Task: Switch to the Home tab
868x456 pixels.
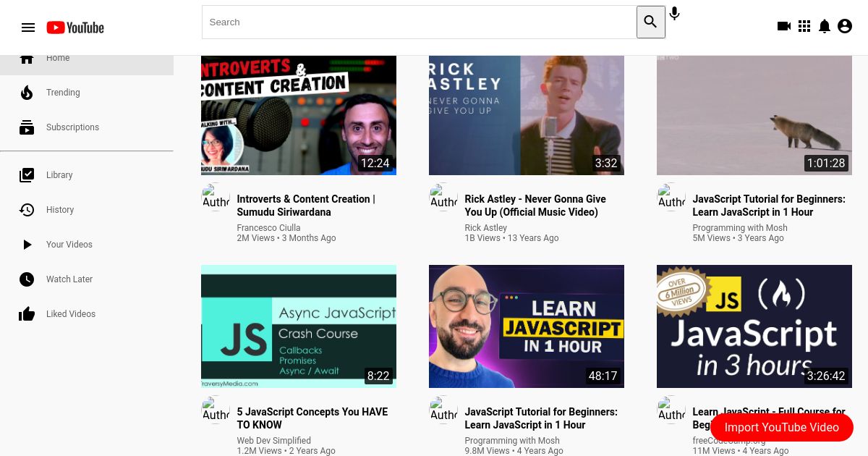Action: (x=58, y=58)
